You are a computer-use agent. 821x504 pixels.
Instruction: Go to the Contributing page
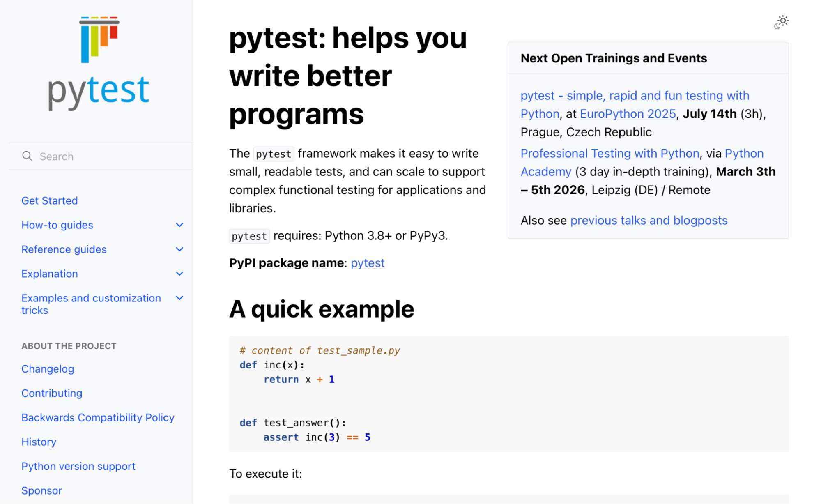tap(52, 393)
